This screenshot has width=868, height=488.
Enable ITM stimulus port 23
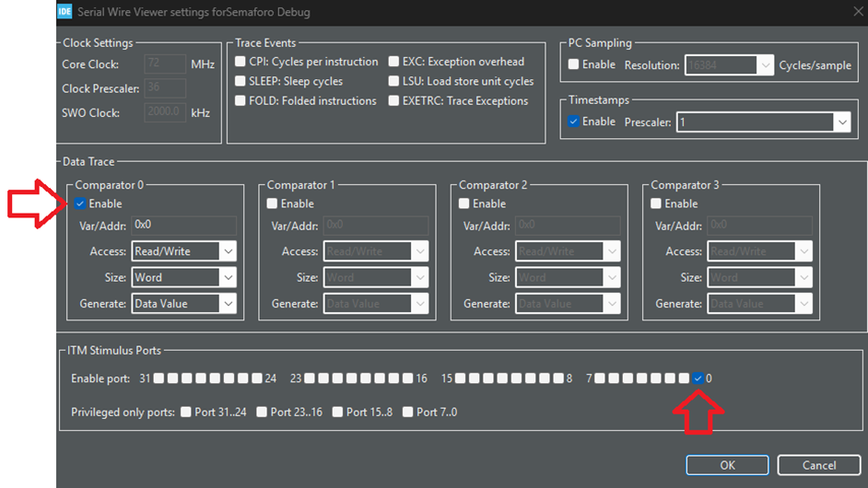[x=310, y=378]
